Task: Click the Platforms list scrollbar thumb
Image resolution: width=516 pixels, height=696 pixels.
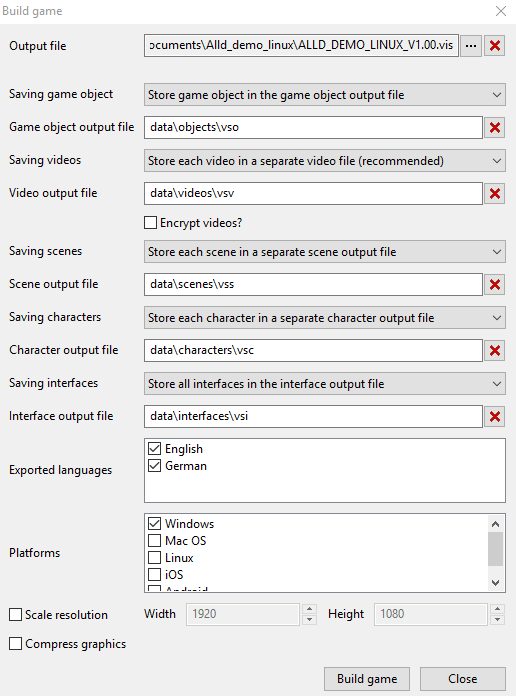Action: click(x=495, y=549)
